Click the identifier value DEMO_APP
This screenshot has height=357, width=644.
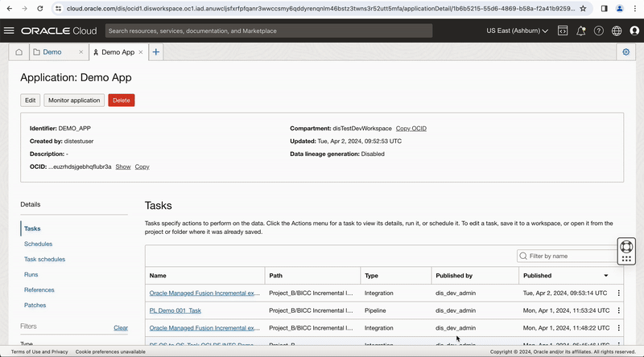74,129
